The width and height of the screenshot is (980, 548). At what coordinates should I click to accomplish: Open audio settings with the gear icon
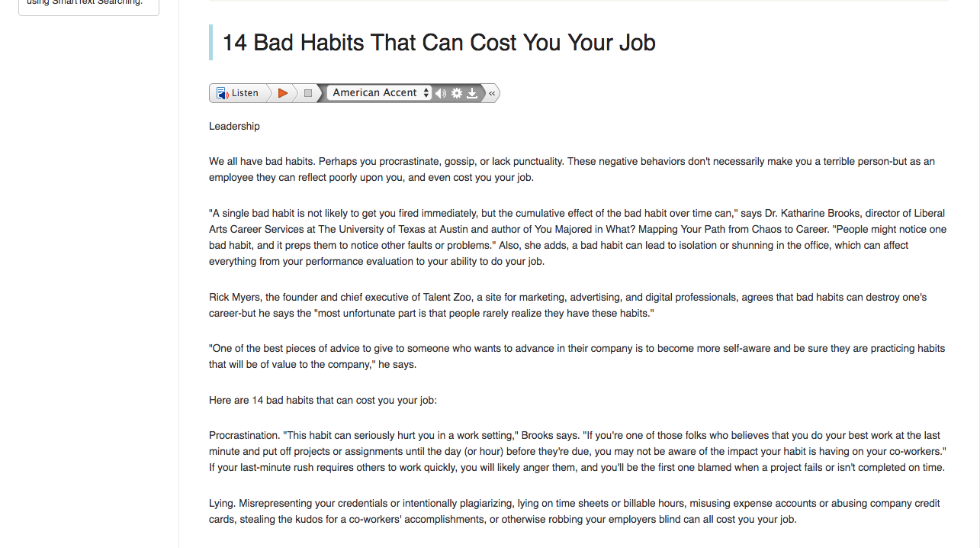(x=457, y=93)
